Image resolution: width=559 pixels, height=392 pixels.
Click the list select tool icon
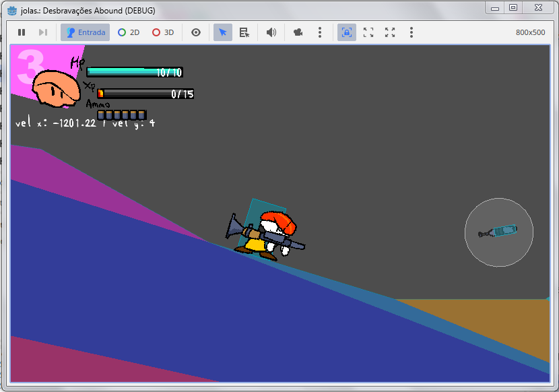(x=244, y=32)
